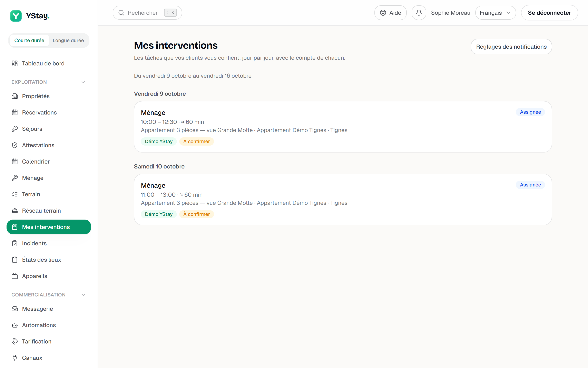Open Réglages des notifications
This screenshot has height=368, width=588.
tap(511, 47)
